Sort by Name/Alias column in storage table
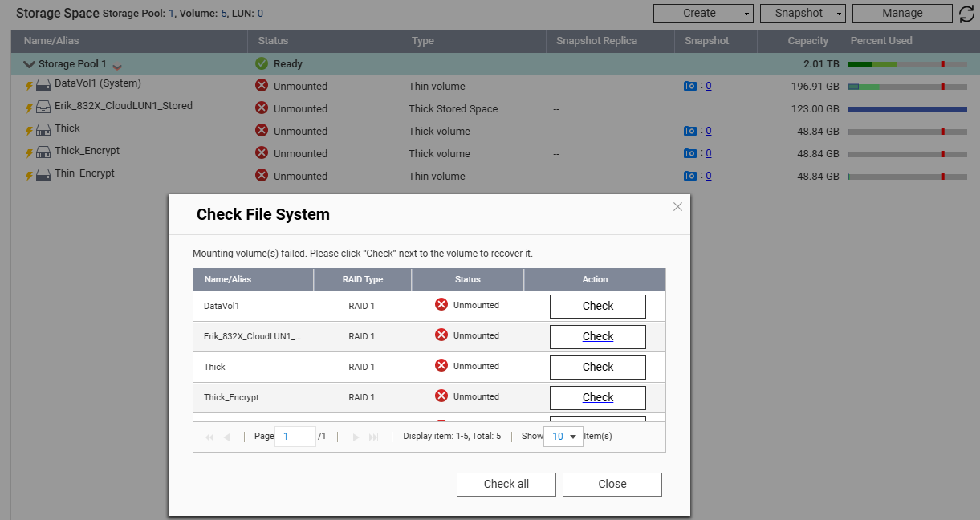Screen dimensions: 980x520 128,41
